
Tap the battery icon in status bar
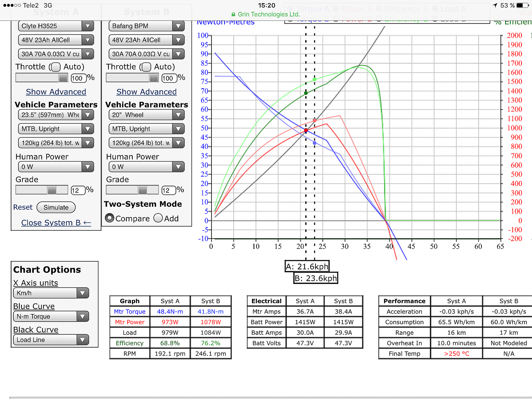(x=523, y=5)
